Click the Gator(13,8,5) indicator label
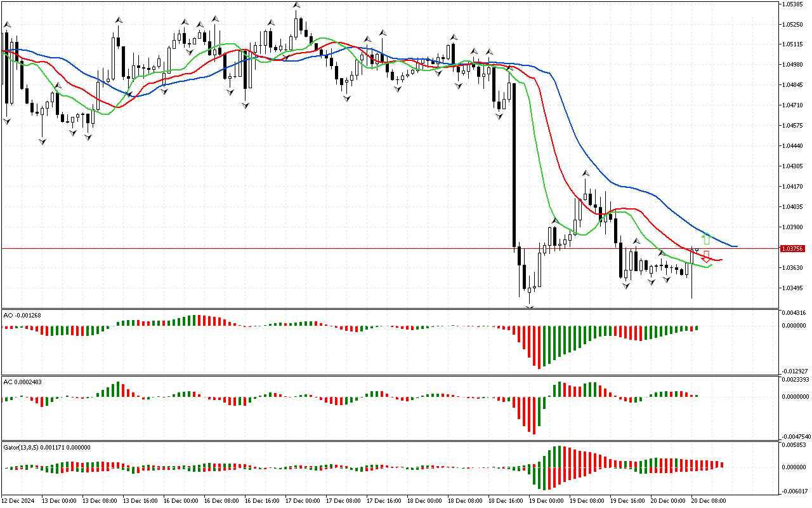The image size is (812, 508). pyautogui.click(x=47, y=447)
